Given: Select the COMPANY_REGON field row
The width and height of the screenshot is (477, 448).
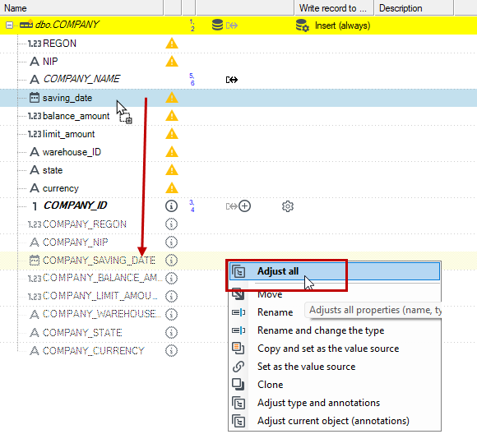Looking at the screenshot, I should point(238,224).
